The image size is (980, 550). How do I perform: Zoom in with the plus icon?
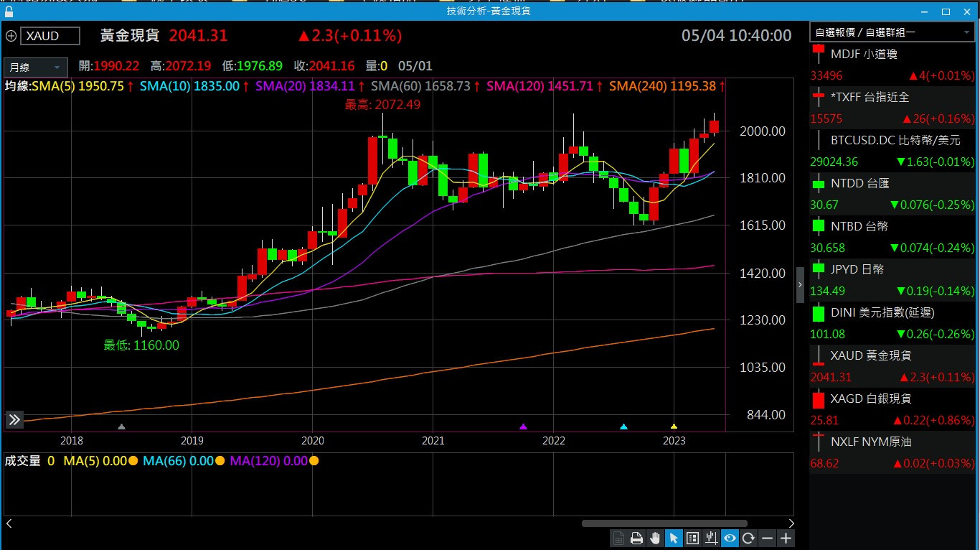point(786,539)
